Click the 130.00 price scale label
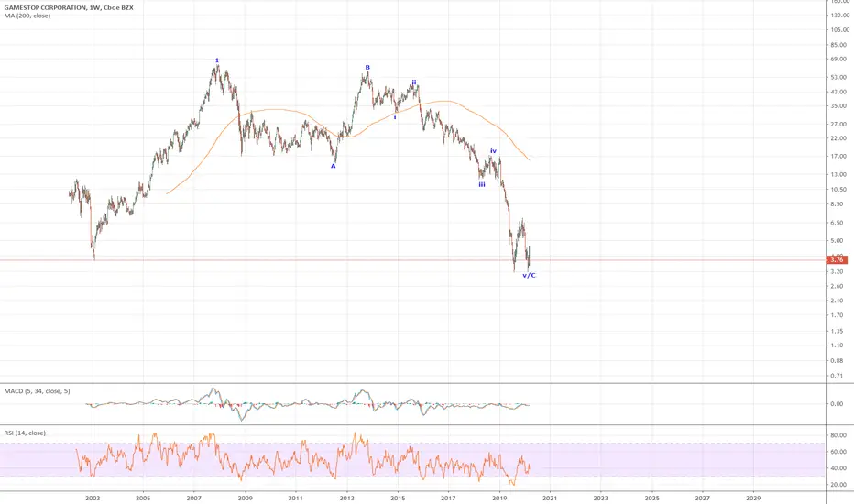This screenshot has height=504, width=854. coord(839,16)
